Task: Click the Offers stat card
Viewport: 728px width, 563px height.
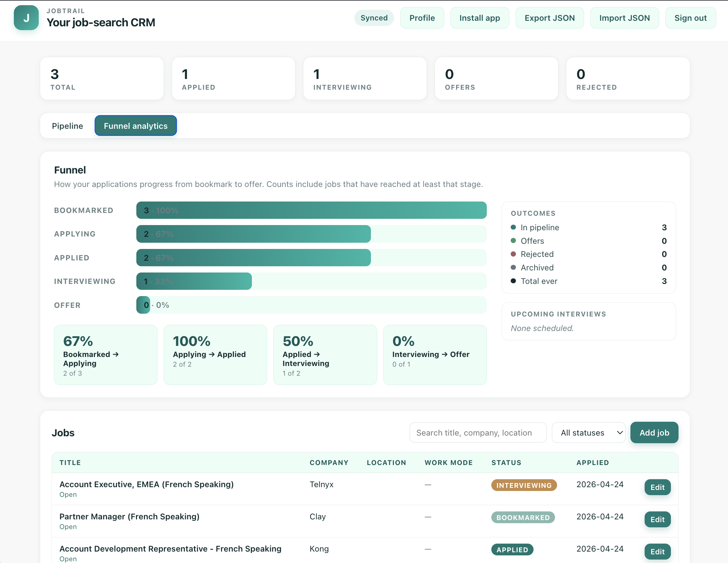Action: pos(496,79)
